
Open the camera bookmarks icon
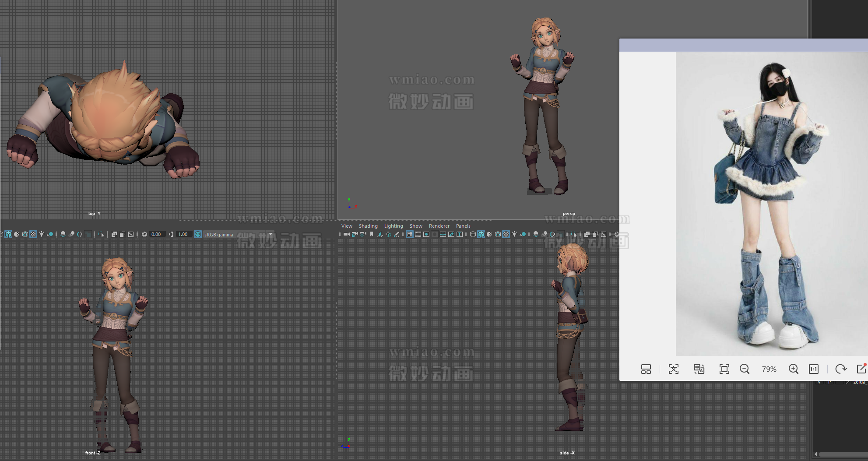point(372,234)
